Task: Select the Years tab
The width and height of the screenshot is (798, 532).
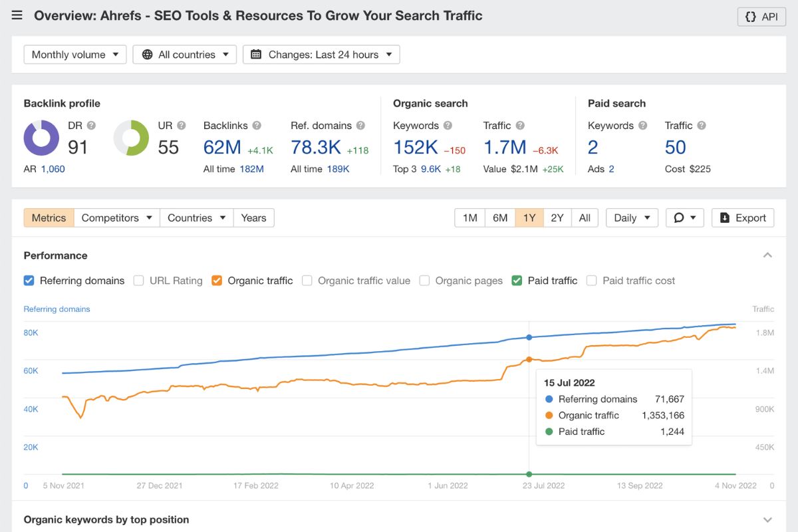Action: click(253, 217)
